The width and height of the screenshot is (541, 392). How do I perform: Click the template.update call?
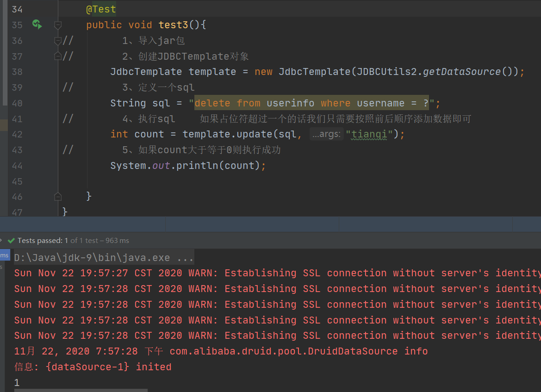point(228,134)
